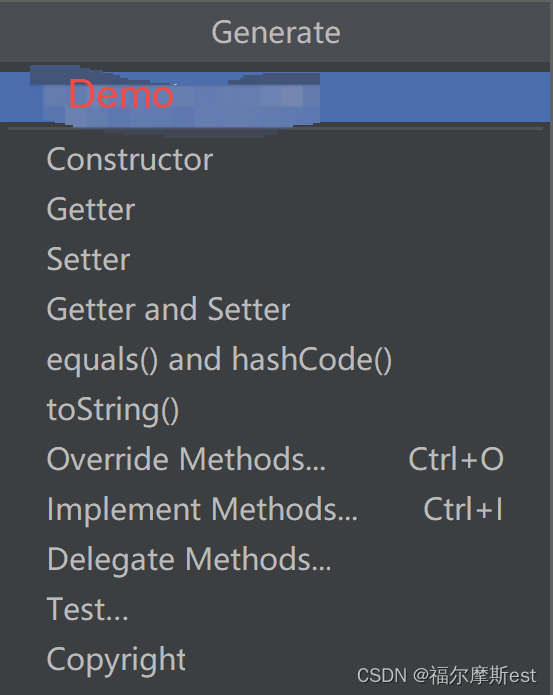The height and width of the screenshot is (695, 553).
Task: Click the Generate popup title
Action: (276, 33)
